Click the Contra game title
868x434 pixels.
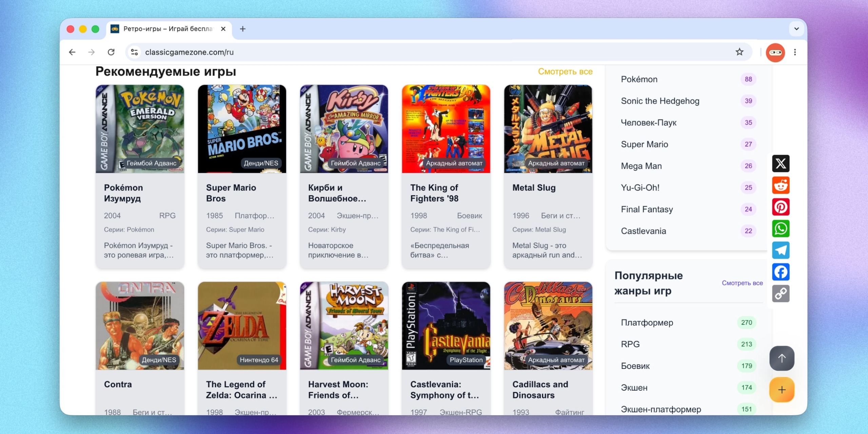[x=118, y=384]
